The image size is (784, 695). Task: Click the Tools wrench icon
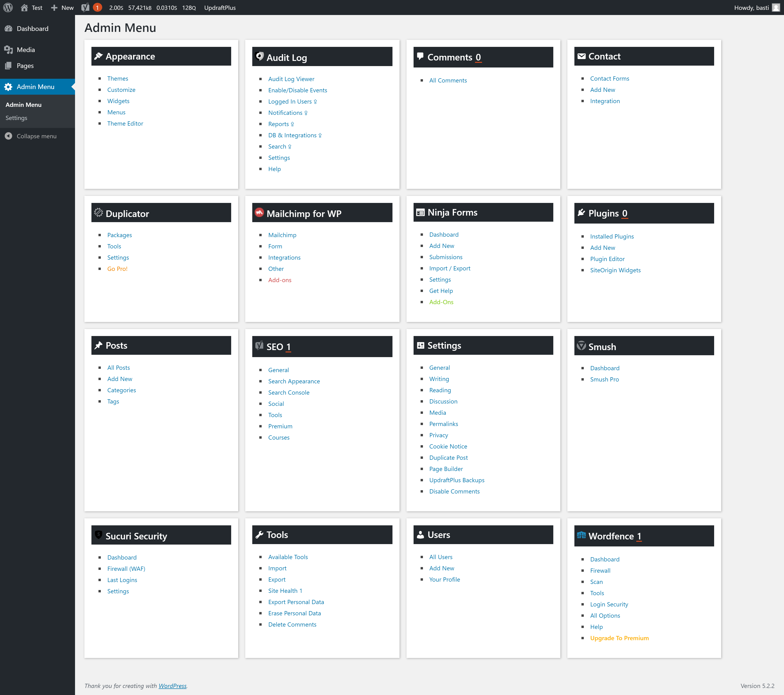(x=259, y=535)
